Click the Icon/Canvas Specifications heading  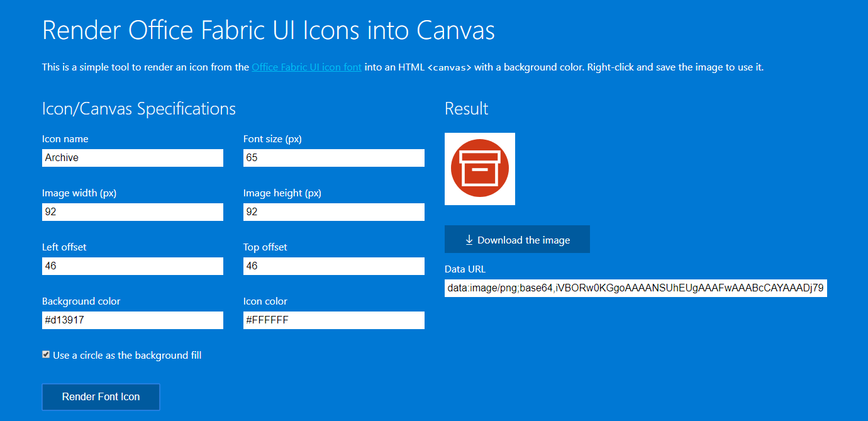[138, 108]
